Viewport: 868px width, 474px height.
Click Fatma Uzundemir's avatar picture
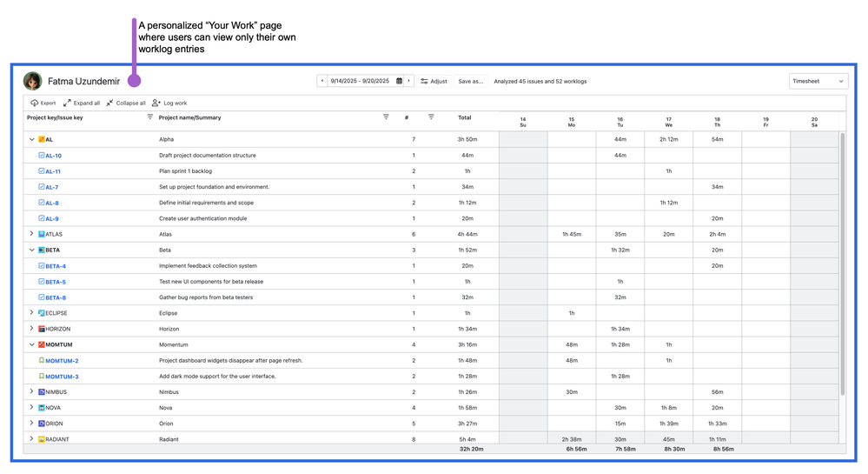tap(33, 81)
